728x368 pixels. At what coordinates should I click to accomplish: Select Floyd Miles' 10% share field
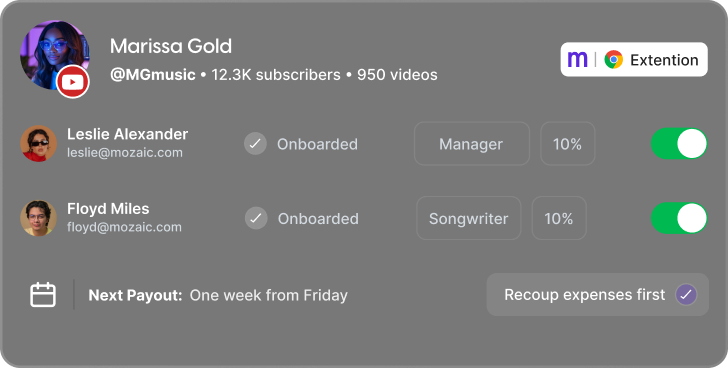click(x=559, y=218)
